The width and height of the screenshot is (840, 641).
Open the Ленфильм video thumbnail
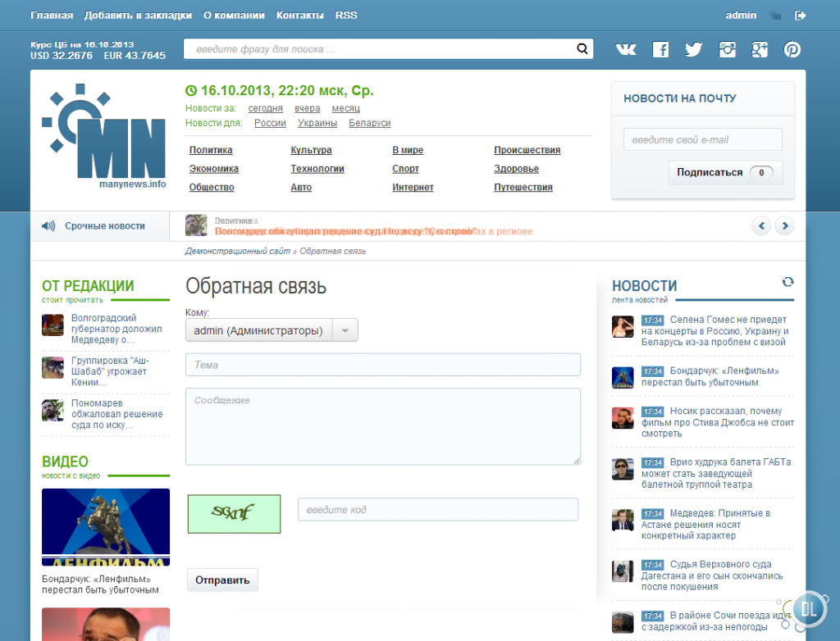(106, 527)
